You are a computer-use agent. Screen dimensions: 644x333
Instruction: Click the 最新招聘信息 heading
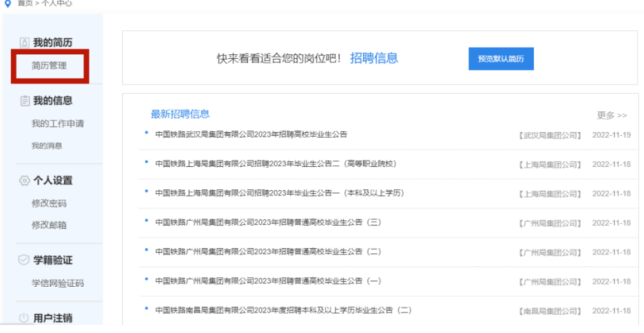pyautogui.click(x=180, y=114)
